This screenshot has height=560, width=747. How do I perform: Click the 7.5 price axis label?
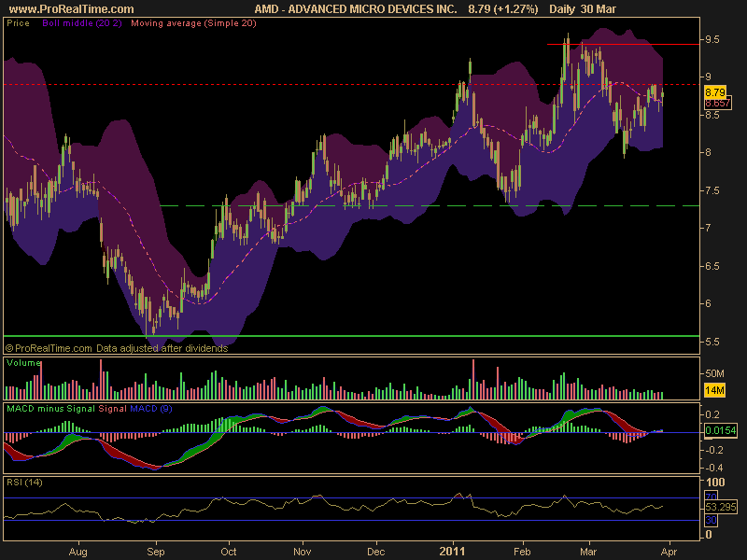712,190
